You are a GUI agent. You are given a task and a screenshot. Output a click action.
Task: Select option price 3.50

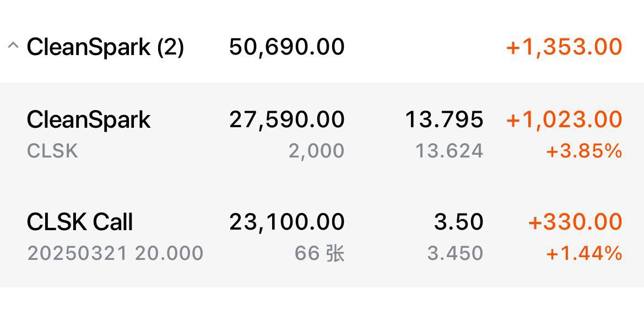(458, 222)
